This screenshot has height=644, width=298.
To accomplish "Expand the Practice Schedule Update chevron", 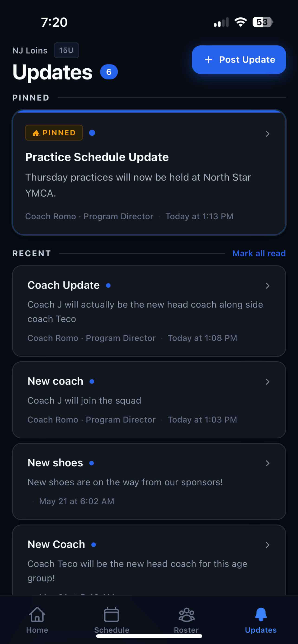I will point(267,134).
